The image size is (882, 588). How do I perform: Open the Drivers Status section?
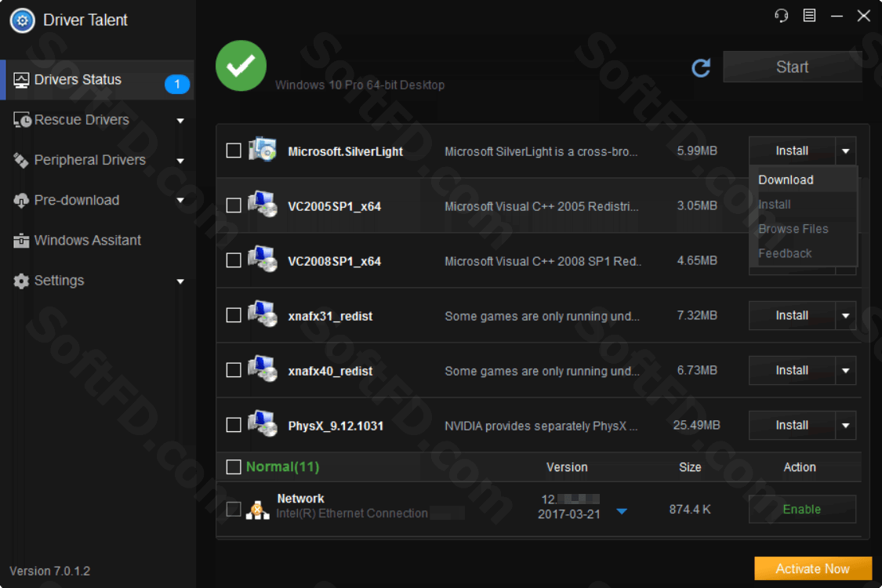click(x=97, y=80)
